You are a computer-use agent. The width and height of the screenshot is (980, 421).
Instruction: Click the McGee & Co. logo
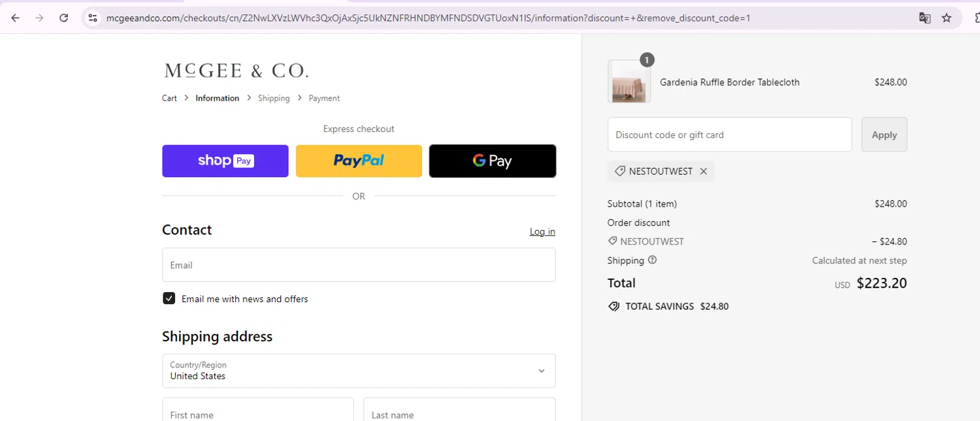pos(237,70)
